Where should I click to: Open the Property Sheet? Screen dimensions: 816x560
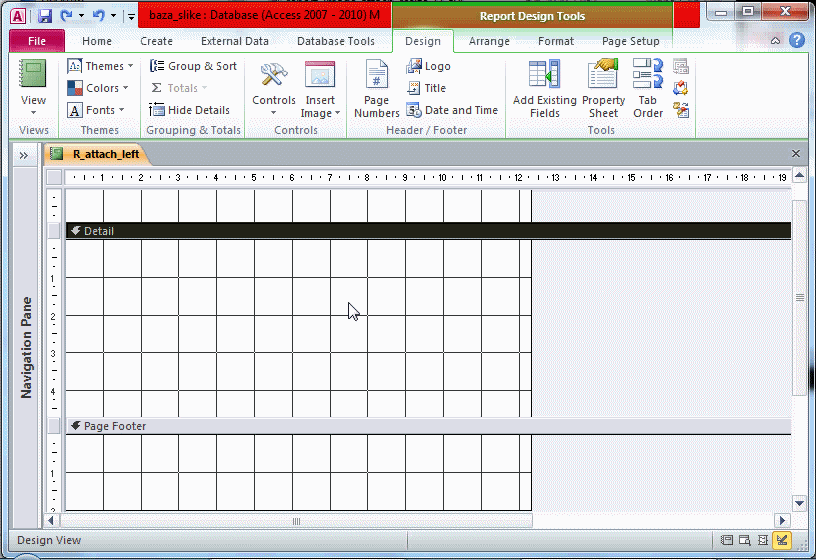tap(603, 90)
